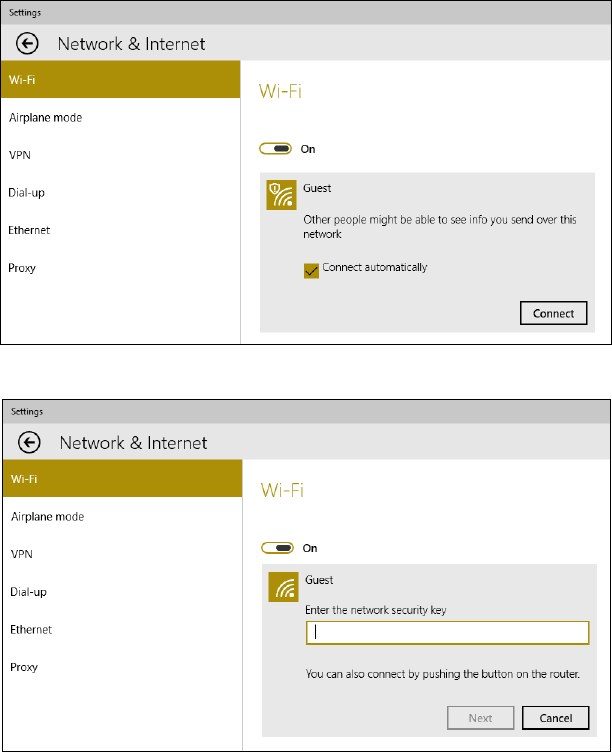Open Airplane mode in the lower window sidebar
This screenshot has width=612, height=752.
(48, 517)
